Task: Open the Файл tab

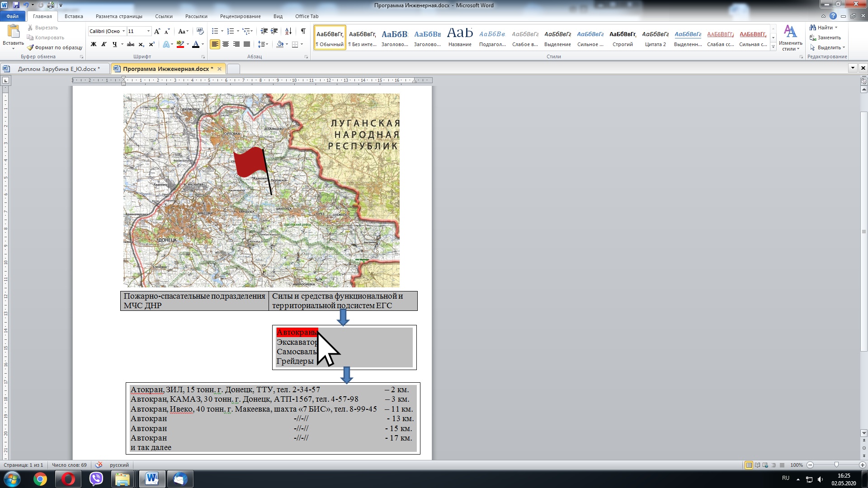Action: point(13,16)
